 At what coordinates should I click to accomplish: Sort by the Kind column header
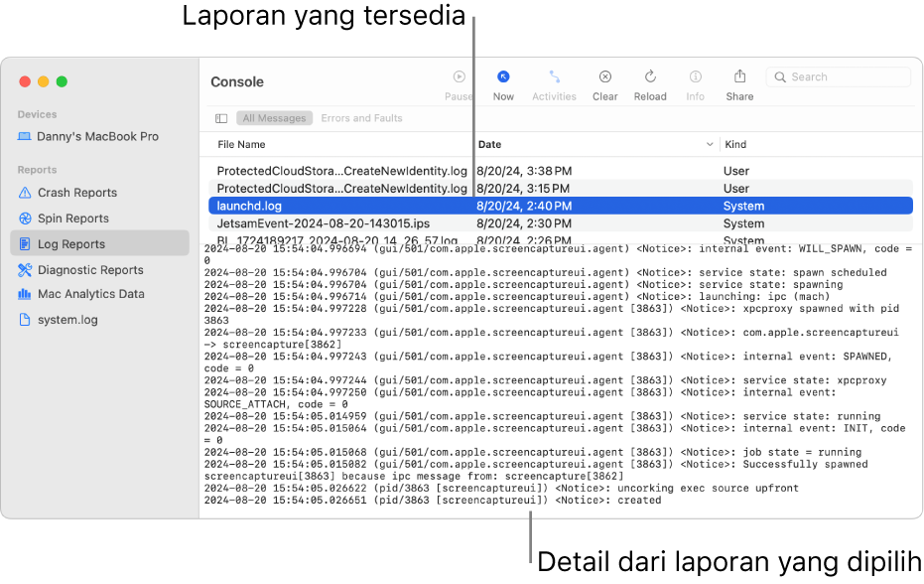(735, 145)
